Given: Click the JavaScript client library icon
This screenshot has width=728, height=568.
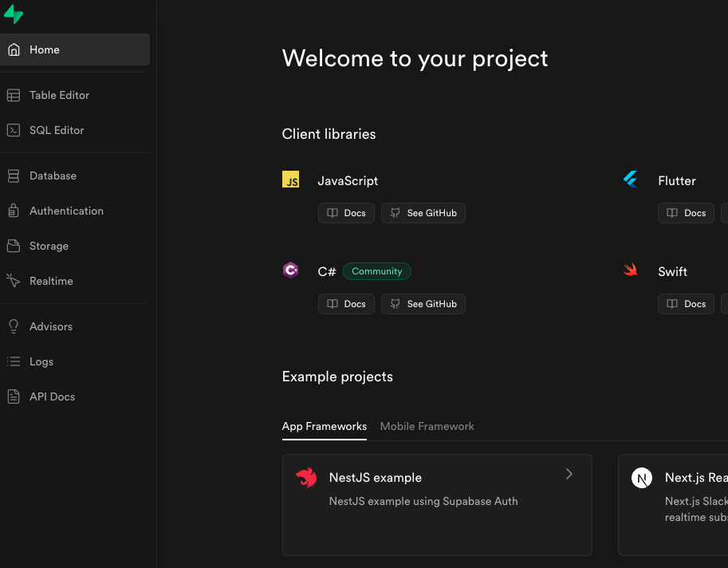Looking at the screenshot, I should pyautogui.click(x=291, y=179).
